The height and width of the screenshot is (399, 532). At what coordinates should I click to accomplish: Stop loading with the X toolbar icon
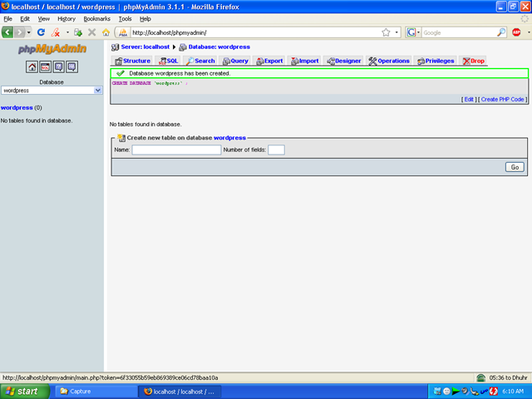coord(91,32)
